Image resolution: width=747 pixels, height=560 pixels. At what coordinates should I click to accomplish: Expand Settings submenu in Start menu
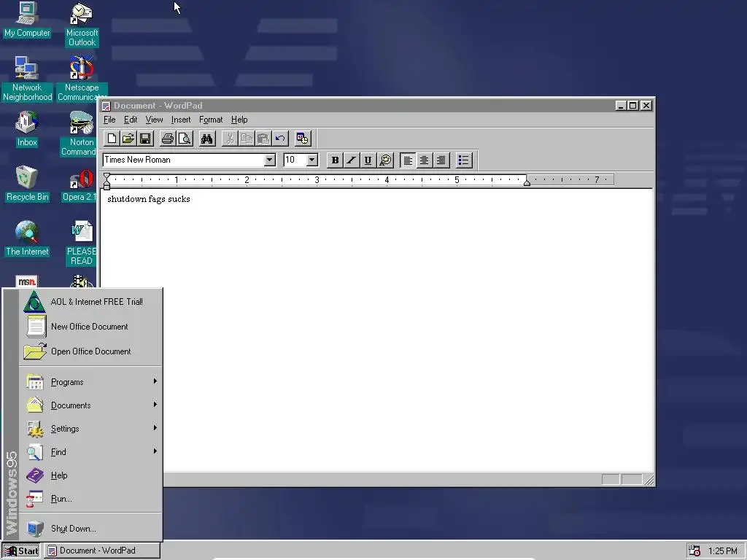coord(90,429)
